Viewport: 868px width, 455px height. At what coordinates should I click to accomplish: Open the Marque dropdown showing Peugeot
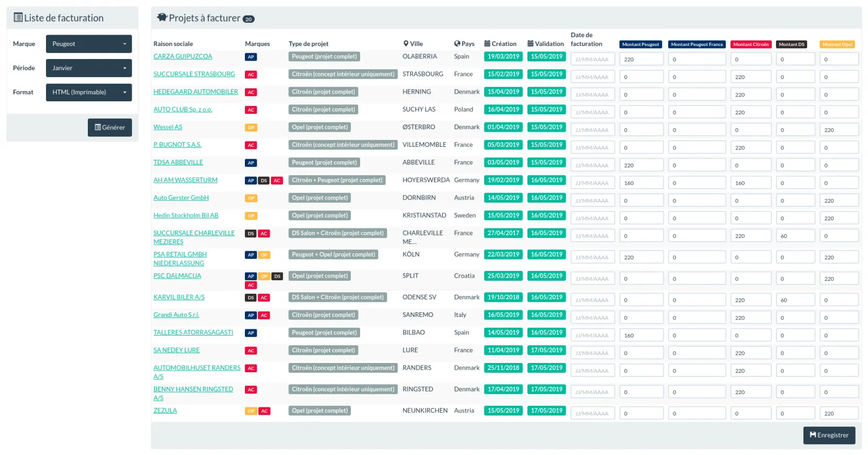(89, 44)
